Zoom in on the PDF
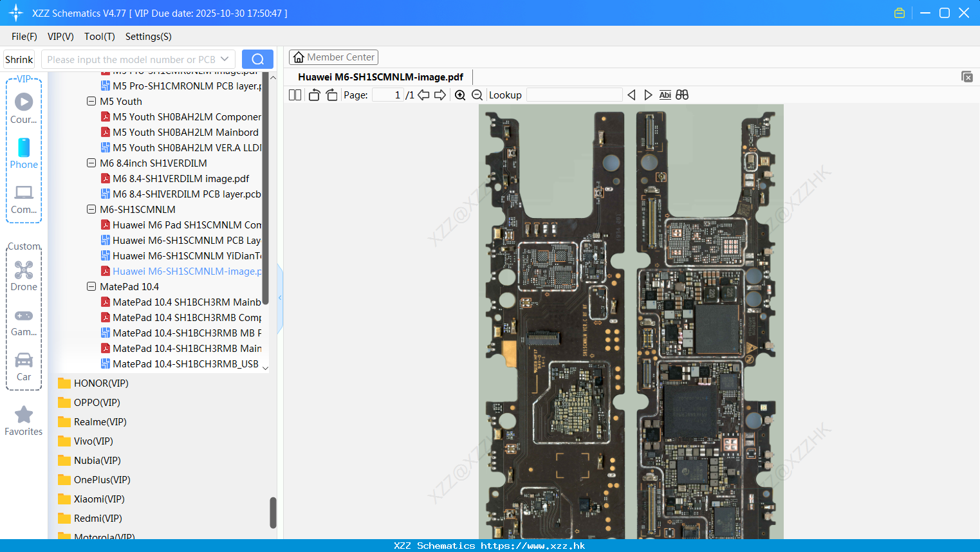The image size is (980, 552). tap(460, 95)
